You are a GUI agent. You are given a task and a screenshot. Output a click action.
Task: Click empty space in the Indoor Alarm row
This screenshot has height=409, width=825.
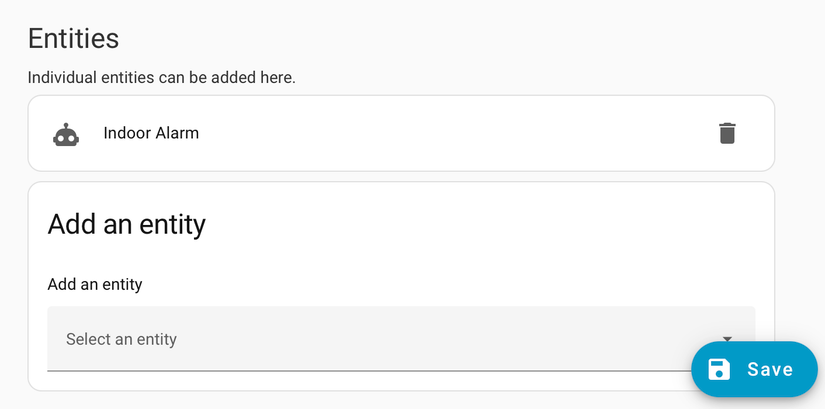[x=450, y=133]
